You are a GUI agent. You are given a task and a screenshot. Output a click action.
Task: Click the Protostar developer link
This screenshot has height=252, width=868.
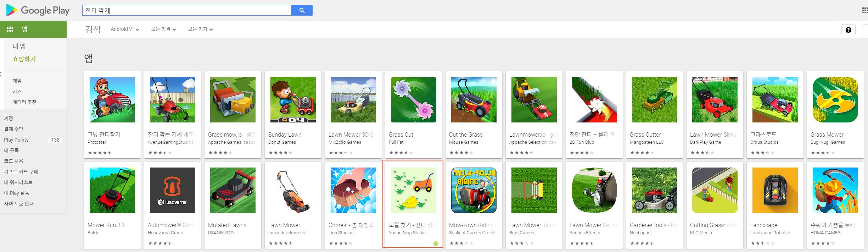click(x=97, y=142)
